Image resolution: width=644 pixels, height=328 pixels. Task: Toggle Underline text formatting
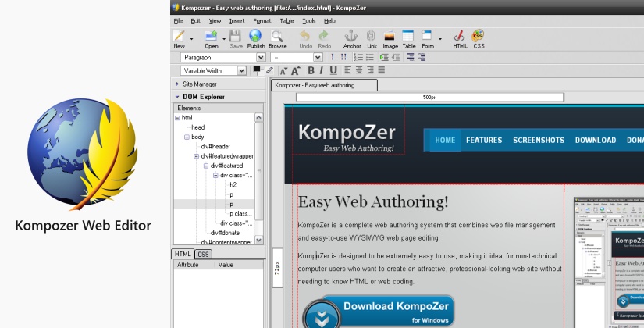[x=333, y=71]
